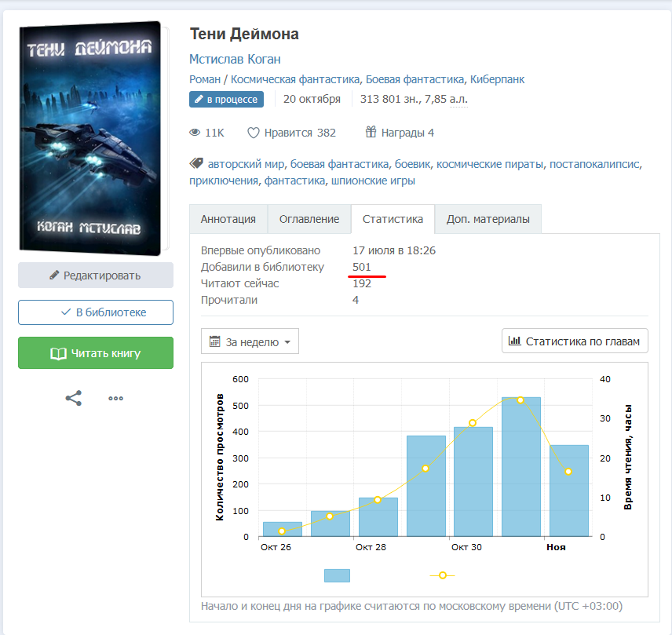Click the gift icon beside Награды

pyautogui.click(x=371, y=133)
